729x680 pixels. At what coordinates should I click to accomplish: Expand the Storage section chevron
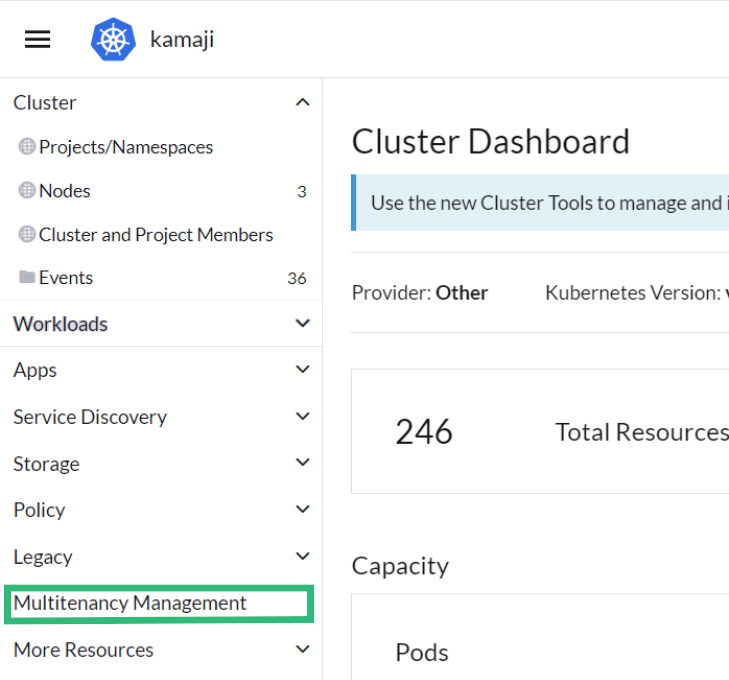(x=303, y=463)
